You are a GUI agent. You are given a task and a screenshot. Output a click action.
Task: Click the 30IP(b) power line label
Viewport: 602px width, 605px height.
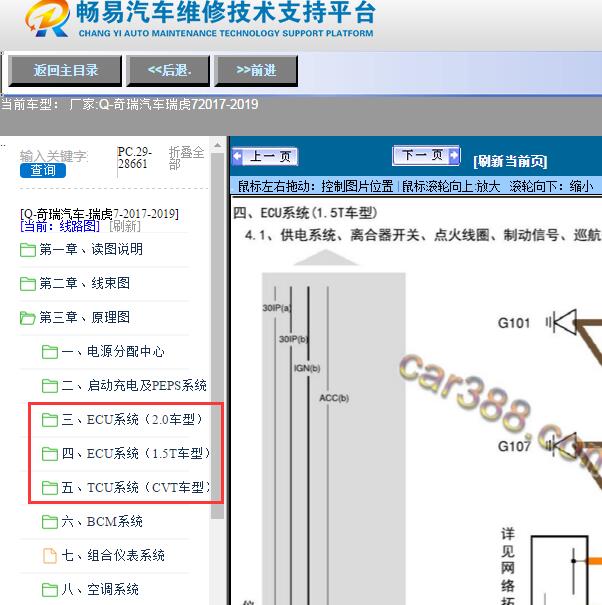click(294, 339)
